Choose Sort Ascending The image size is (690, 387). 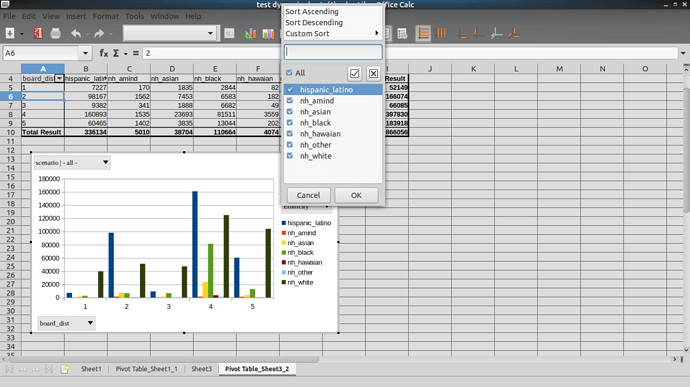tap(312, 11)
